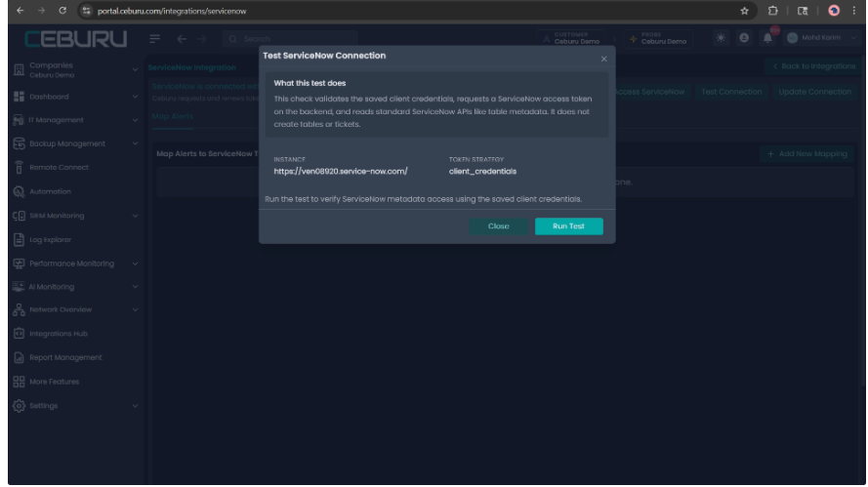
Task: Open the browser three-dot menu
Action: 854,11
